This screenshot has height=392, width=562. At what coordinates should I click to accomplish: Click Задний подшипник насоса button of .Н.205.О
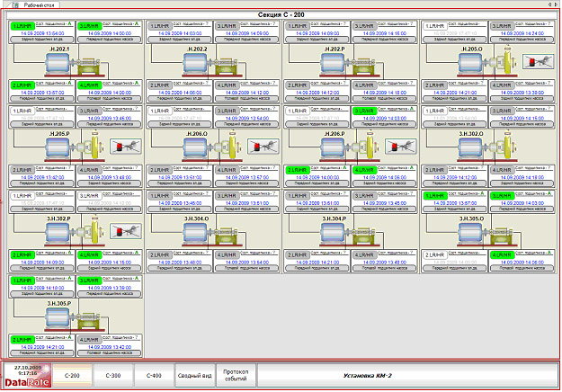[522, 99]
